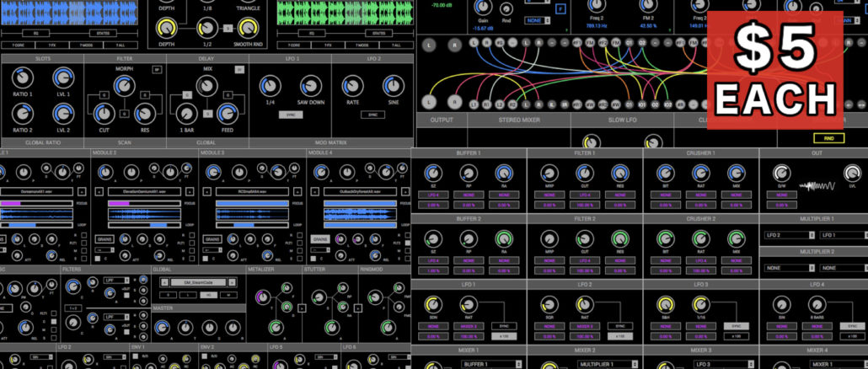Uncheck the C box in Module 2
The height and width of the screenshot is (369, 868).
[98, 259]
